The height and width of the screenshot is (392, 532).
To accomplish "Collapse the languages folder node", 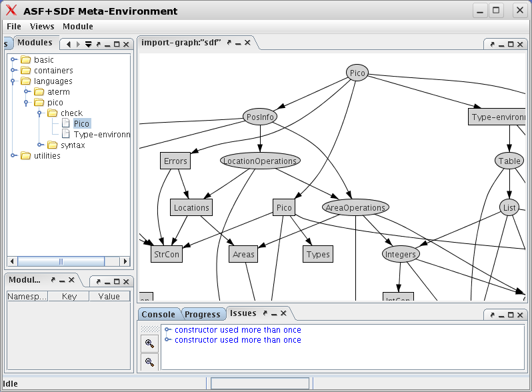I will point(13,81).
